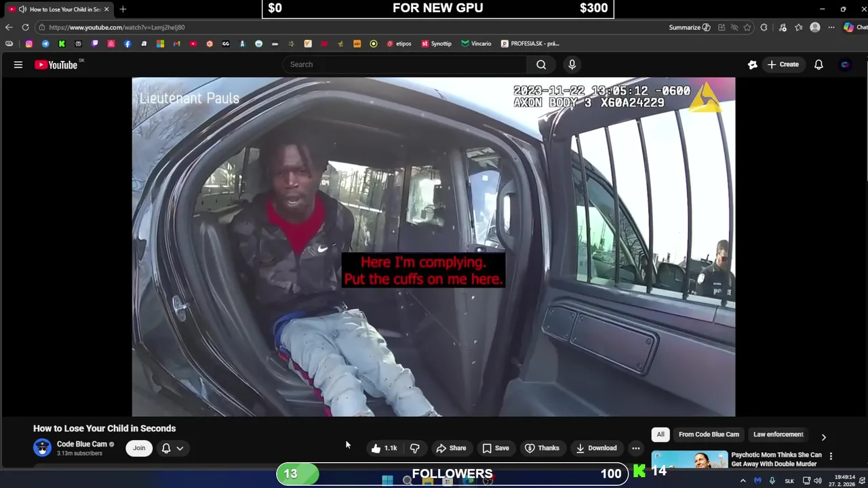Open etipos bookmark
This screenshot has height=488, width=868.
pos(399,43)
